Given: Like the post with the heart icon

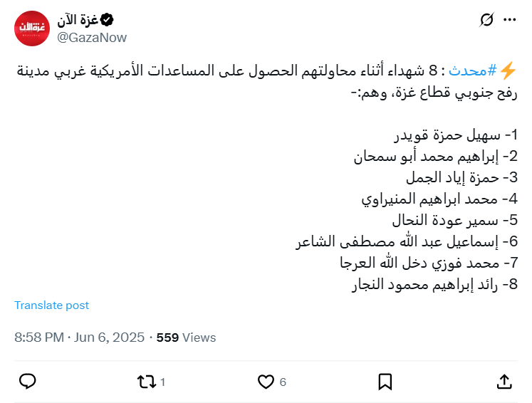Looking at the screenshot, I should click(x=266, y=382).
